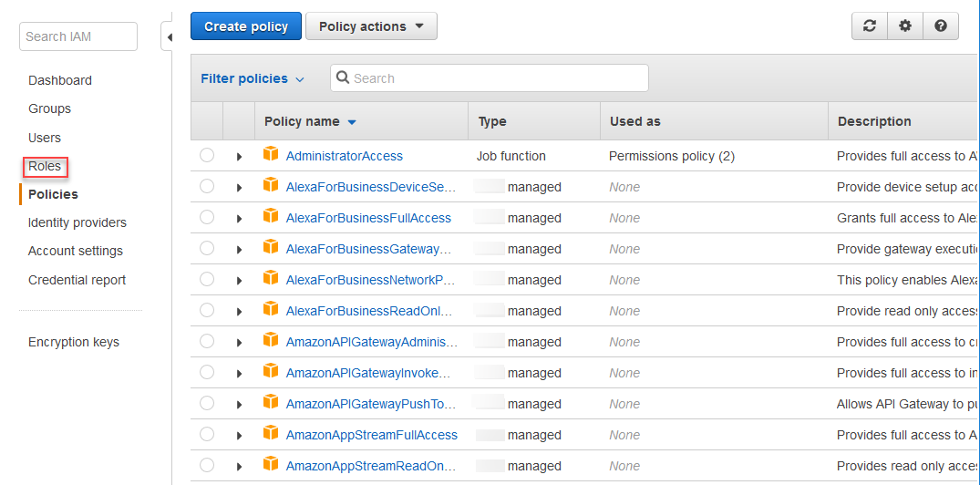Select radio button for AlexaForBusinessReadOnly policy
980x485 pixels.
tap(207, 311)
